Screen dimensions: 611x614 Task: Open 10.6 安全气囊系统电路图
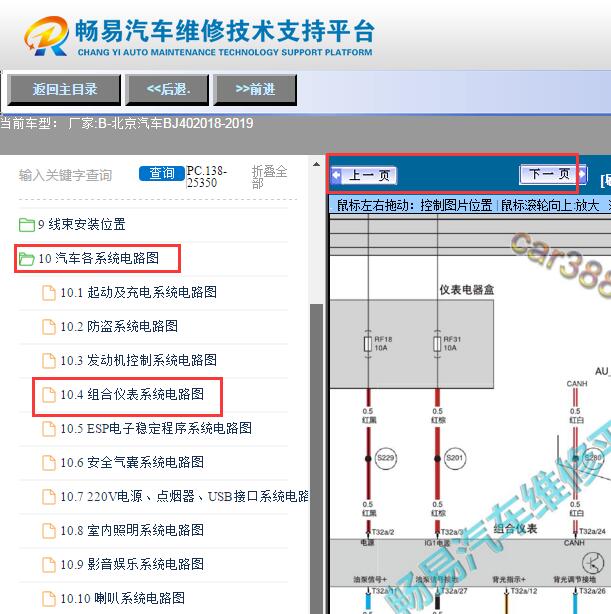tap(132, 462)
